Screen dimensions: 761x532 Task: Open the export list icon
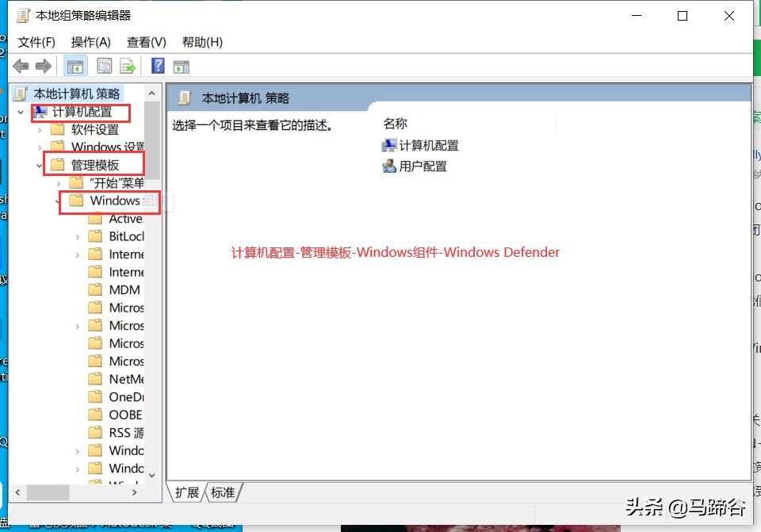[128, 66]
